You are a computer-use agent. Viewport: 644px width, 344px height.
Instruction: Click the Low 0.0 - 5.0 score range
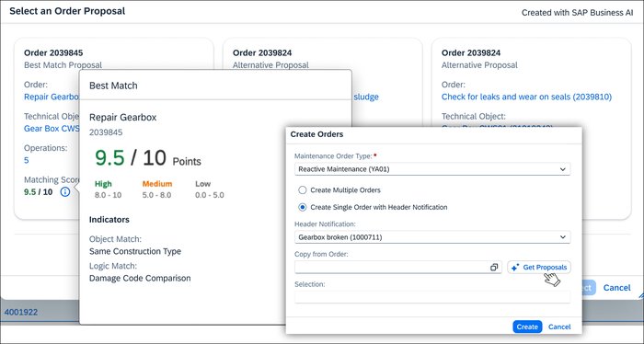coord(210,189)
